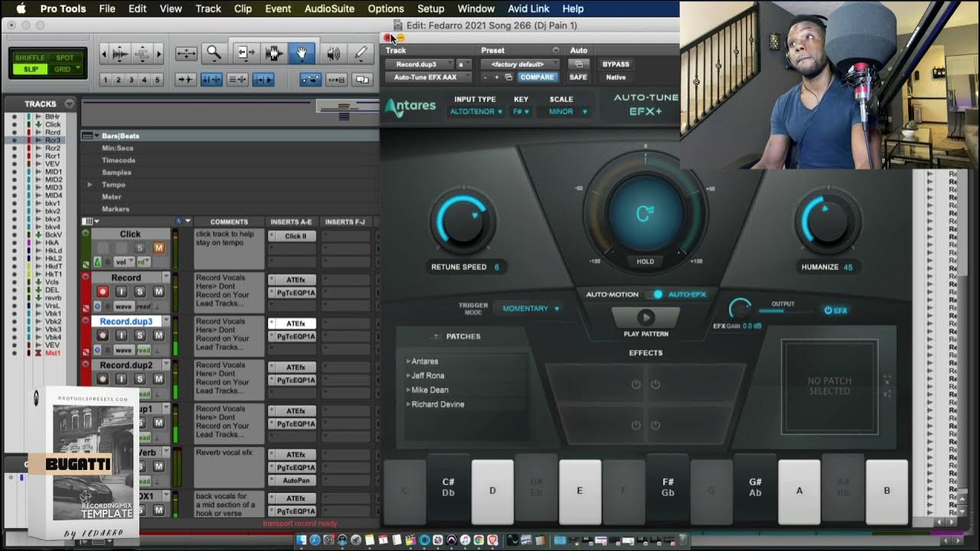Select the Grabber hand tool
The height and width of the screenshot is (551, 980).
click(302, 54)
